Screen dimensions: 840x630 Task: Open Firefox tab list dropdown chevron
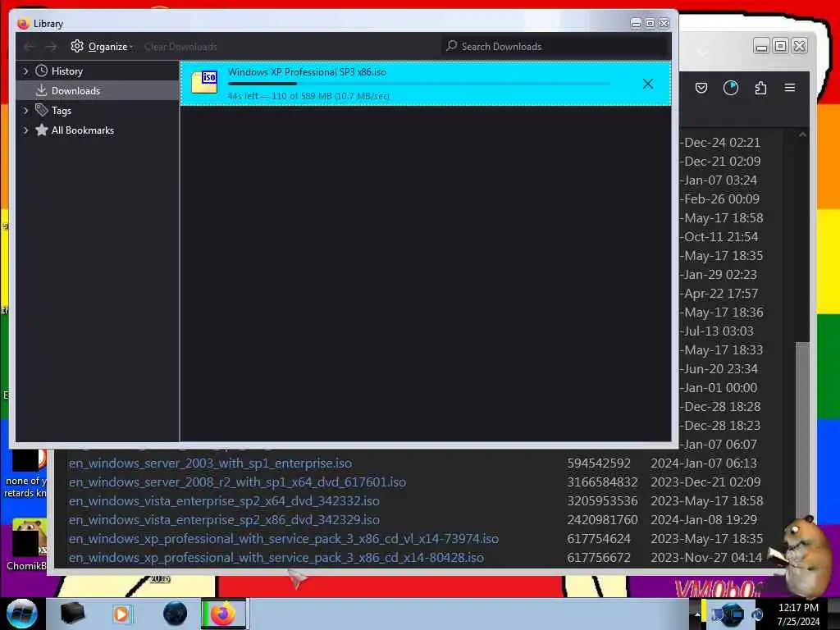[x=702, y=52]
